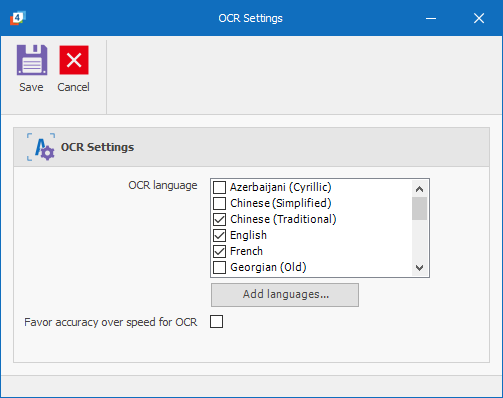Disable the French language checkbox

[219, 251]
